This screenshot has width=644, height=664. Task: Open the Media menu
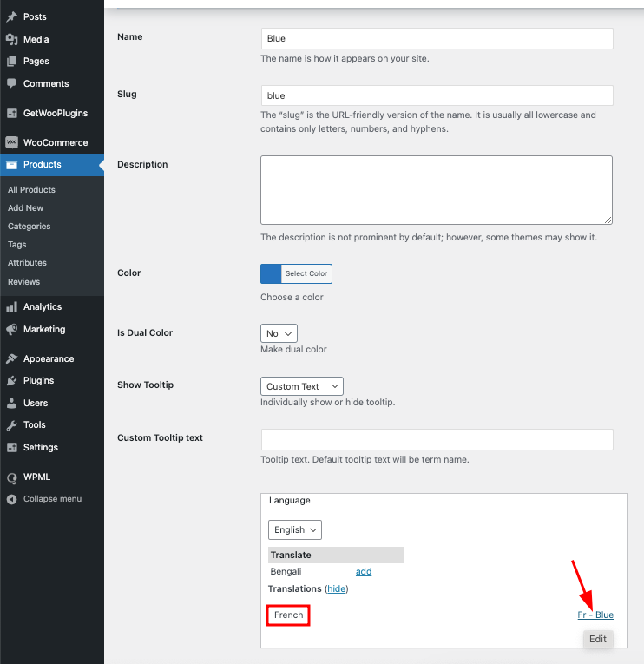[x=36, y=39]
